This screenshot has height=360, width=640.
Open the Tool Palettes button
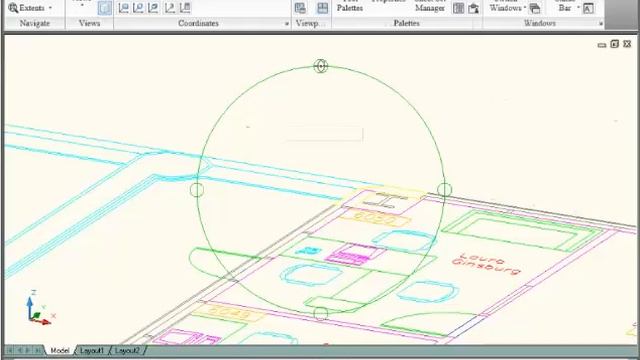[350, 6]
